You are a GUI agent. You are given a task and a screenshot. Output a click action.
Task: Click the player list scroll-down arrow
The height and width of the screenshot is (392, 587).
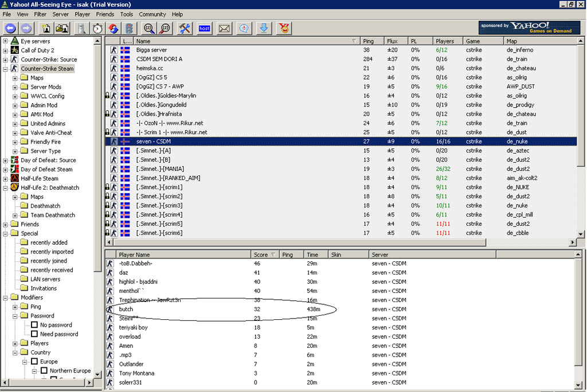(x=578, y=385)
